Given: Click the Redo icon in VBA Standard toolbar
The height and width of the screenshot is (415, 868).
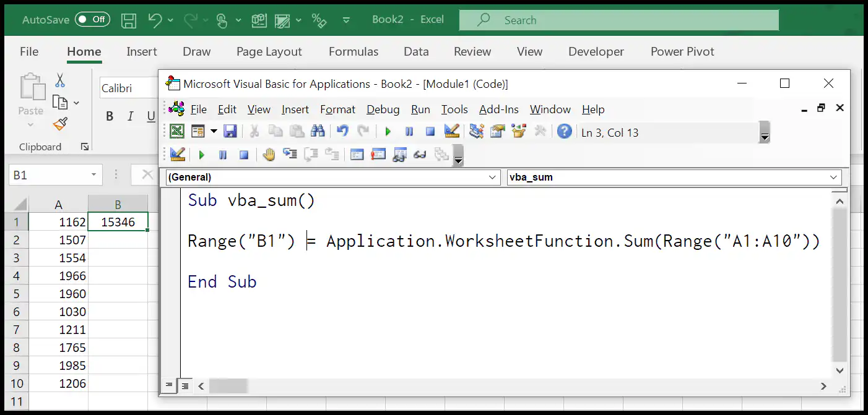Looking at the screenshot, I should (x=363, y=131).
